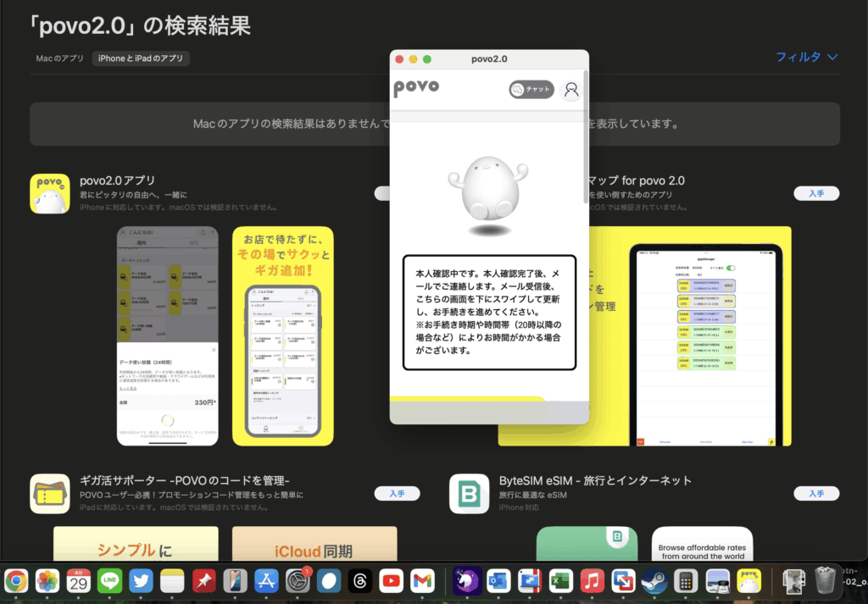Open Music from the Dock
This screenshot has height=604, width=868.
[593, 581]
